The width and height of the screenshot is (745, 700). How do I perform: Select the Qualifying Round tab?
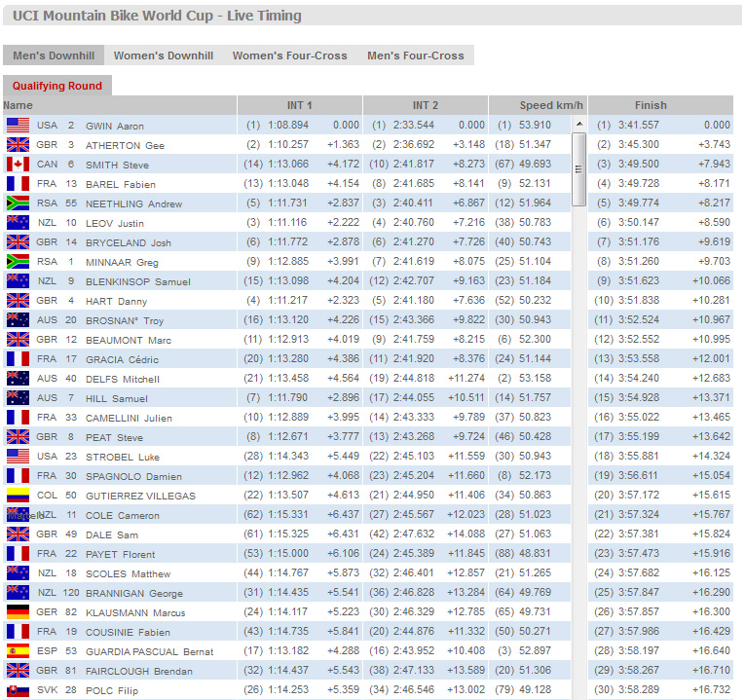pos(57,86)
